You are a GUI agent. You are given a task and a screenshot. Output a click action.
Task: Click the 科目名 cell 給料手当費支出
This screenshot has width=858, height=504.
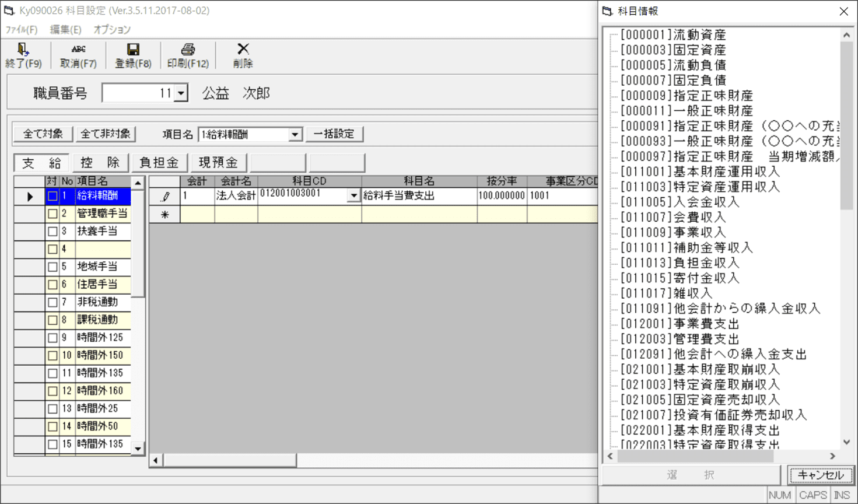pyautogui.click(x=419, y=196)
